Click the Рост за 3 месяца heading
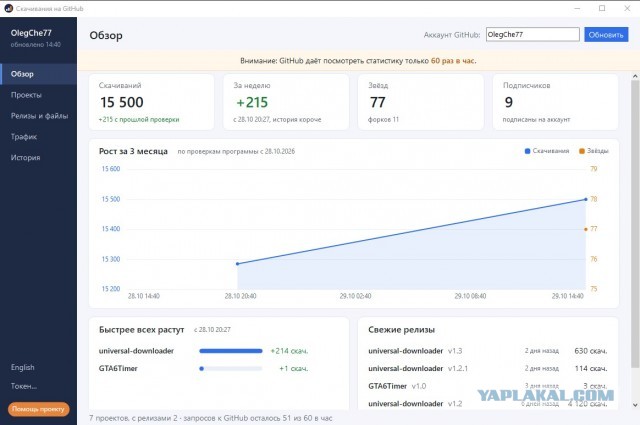 133,151
